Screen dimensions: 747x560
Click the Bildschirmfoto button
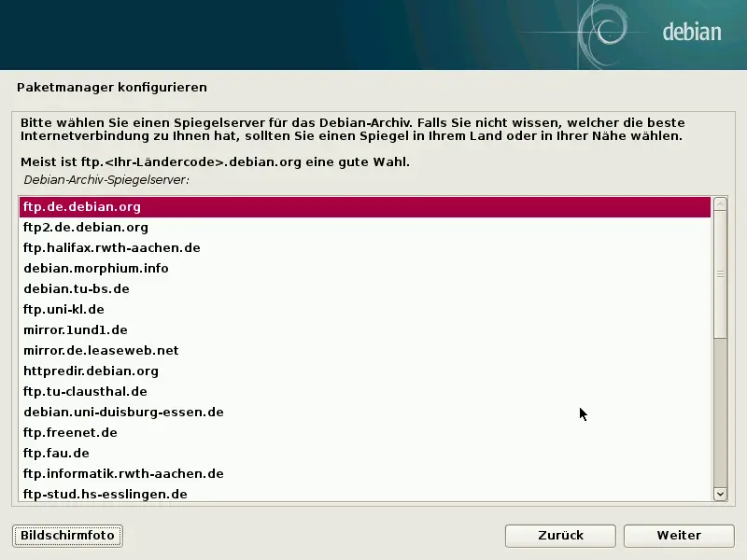66,536
